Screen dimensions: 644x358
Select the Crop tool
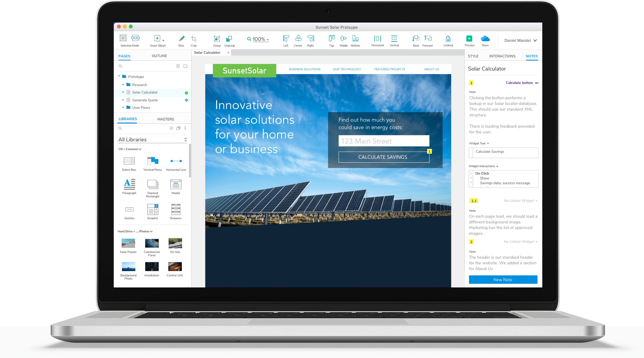pyautogui.click(x=194, y=39)
